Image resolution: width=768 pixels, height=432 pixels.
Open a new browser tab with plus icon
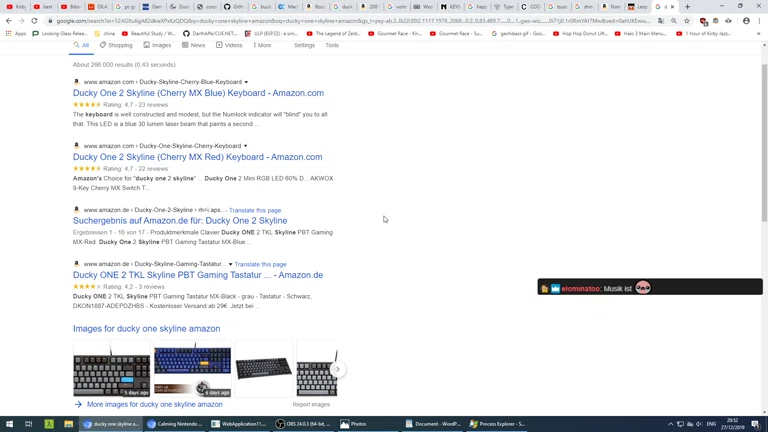tap(687, 7)
